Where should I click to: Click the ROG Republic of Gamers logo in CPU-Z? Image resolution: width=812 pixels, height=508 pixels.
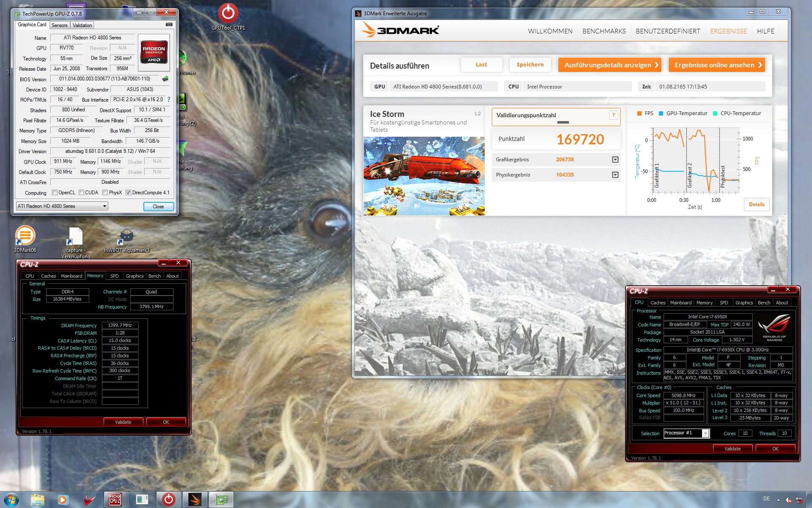pos(774,328)
